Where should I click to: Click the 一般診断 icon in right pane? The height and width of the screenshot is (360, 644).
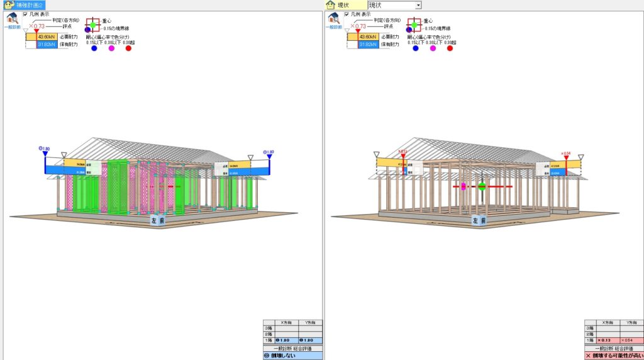click(334, 20)
